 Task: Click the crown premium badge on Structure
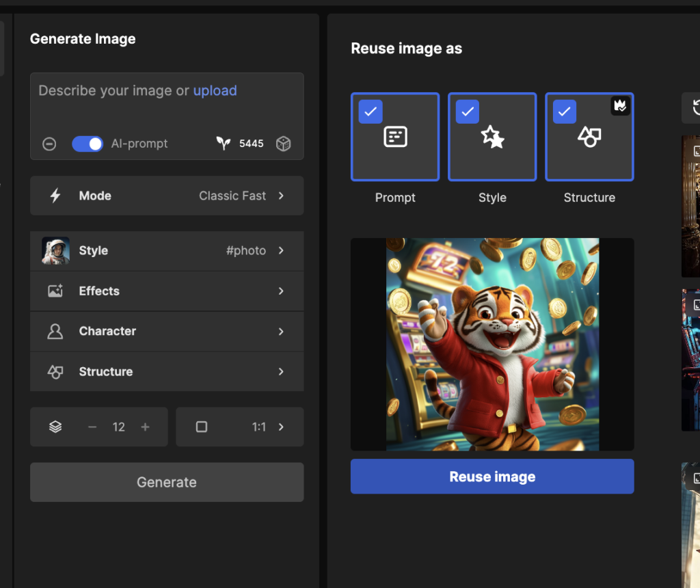coord(620,106)
